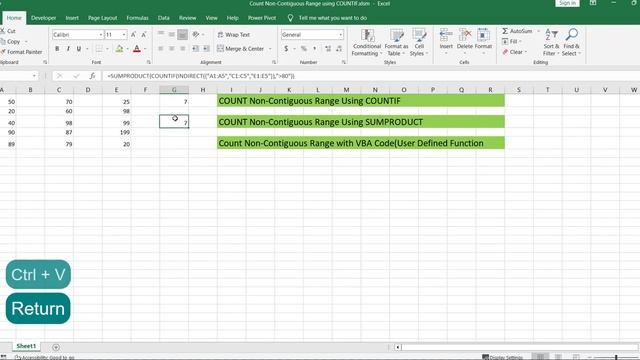The width and height of the screenshot is (640, 360).
Task: Open Display Settings in status bar
Action: [502, 357]
